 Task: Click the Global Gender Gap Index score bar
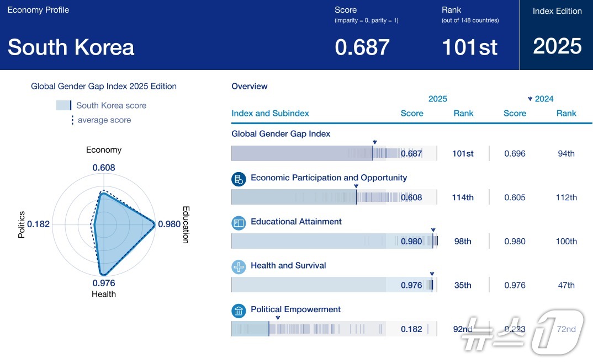[x=334, y=153]
